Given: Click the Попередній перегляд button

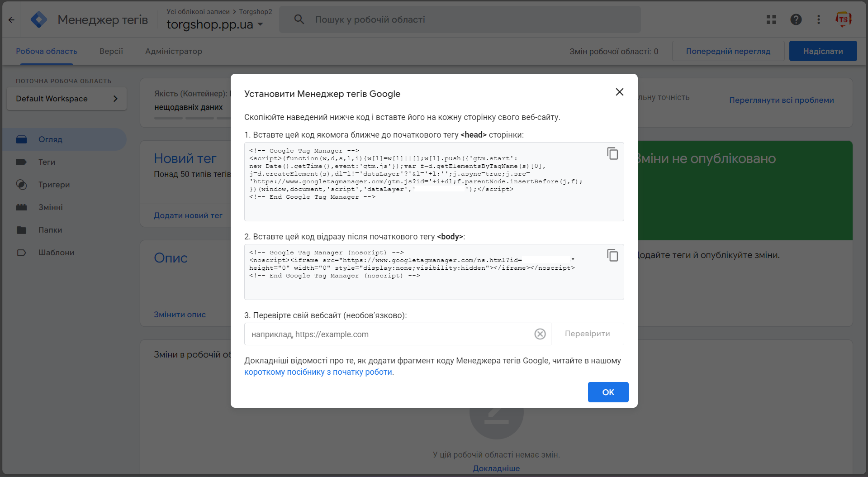Looking at the screenshot, I should coord(728,51).
